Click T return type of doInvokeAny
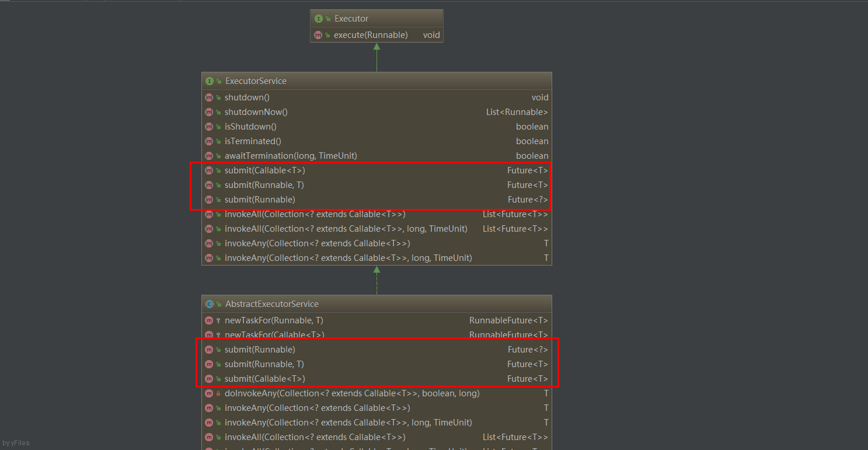This screenshot has width=868, height=450. tap(546, 393)
